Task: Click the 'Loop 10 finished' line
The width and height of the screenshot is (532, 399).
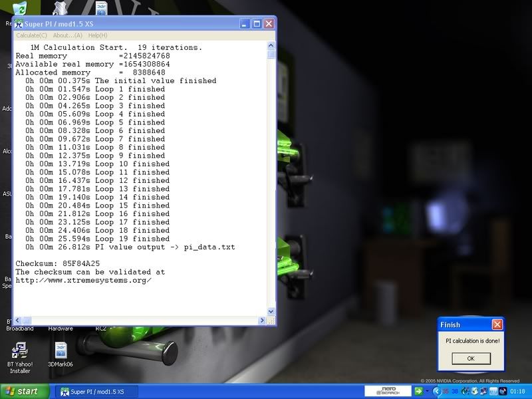Action: pos(97,164)
